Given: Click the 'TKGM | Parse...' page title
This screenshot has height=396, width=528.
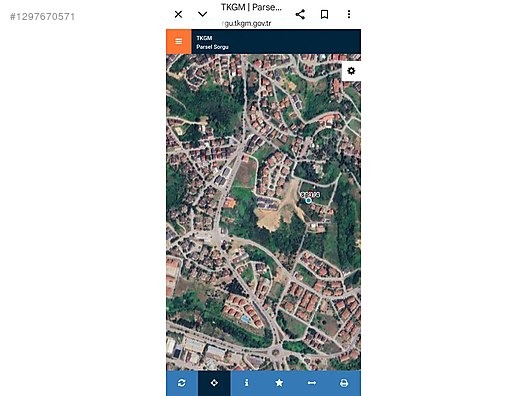Looking at the screenshot, I should click(251, 7).
